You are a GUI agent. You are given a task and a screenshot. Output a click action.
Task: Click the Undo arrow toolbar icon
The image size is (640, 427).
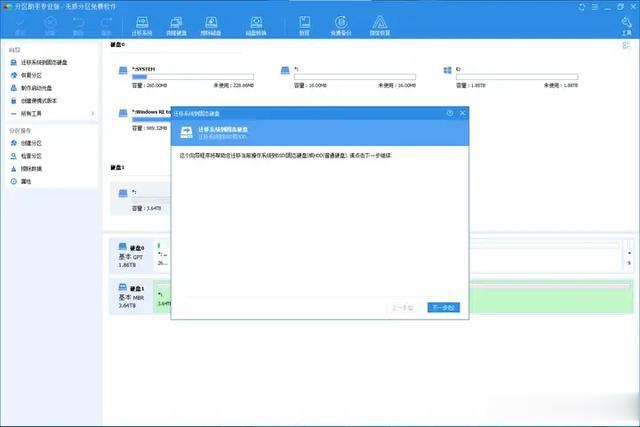[x=78, y=26]
